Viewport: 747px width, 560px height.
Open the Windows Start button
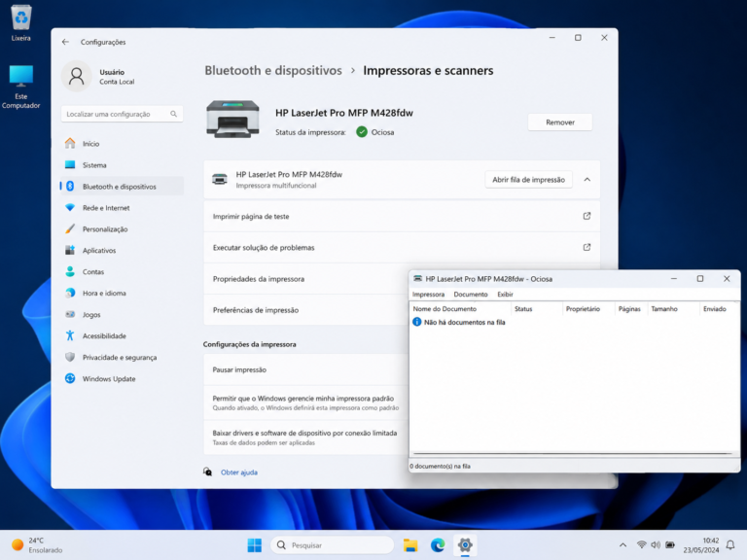click(255, 544)
